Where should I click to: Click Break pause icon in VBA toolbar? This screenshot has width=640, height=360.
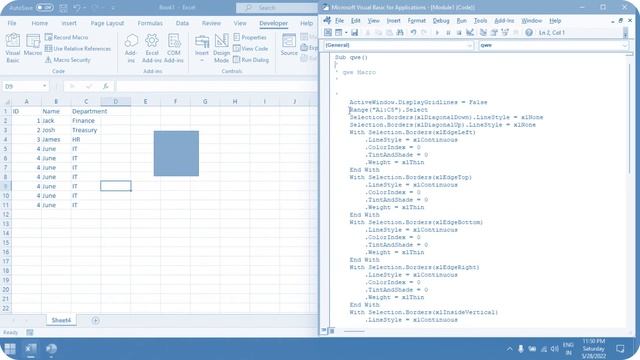(x=448, y=33)
